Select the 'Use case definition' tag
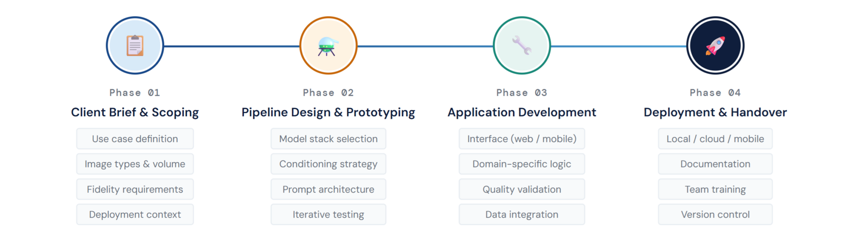The height and width of the screenshot is (235, 868). click(x=135, y=139)
